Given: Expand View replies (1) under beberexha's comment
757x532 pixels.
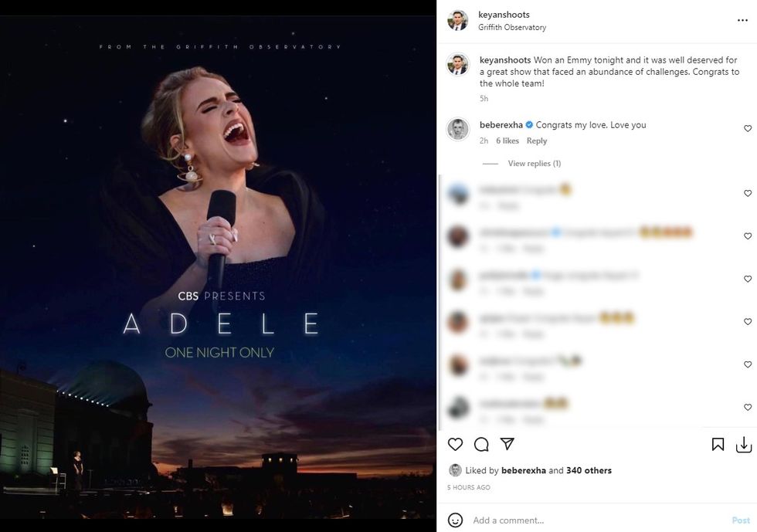Looking at the screenshot, I should 534,164.
